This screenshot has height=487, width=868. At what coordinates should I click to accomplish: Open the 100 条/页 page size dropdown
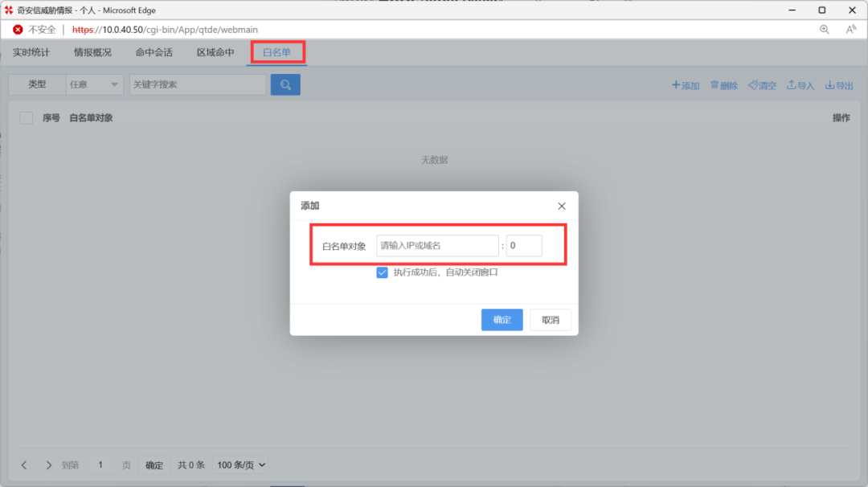(241, 464)
